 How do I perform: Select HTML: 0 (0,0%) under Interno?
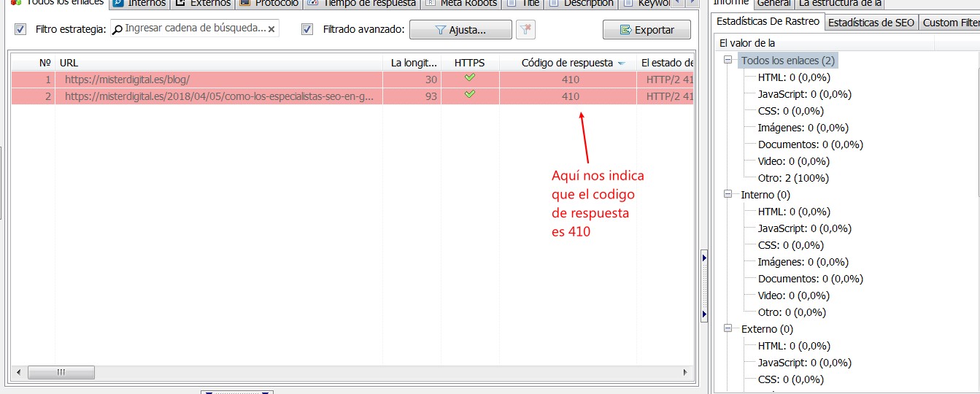(x=794, y=212)
